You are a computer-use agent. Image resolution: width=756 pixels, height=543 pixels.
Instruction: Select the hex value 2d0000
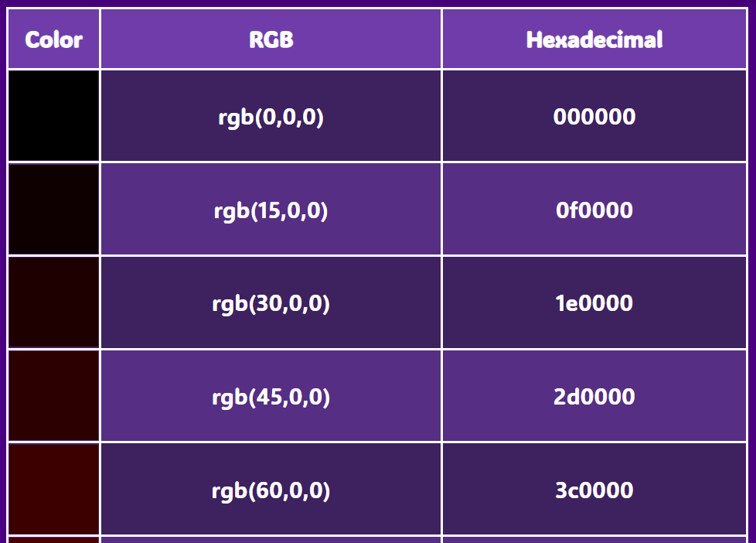[x=594, y=397]
